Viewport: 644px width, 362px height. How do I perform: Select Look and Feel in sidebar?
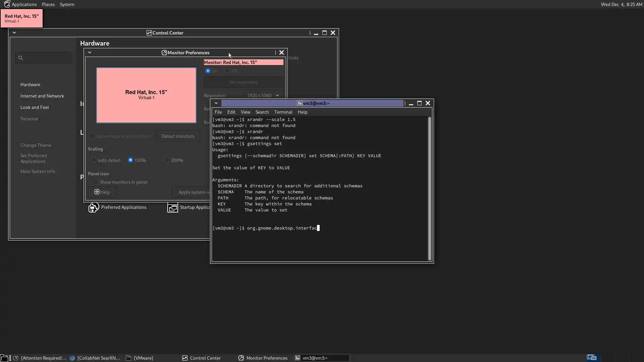(35, 107)
